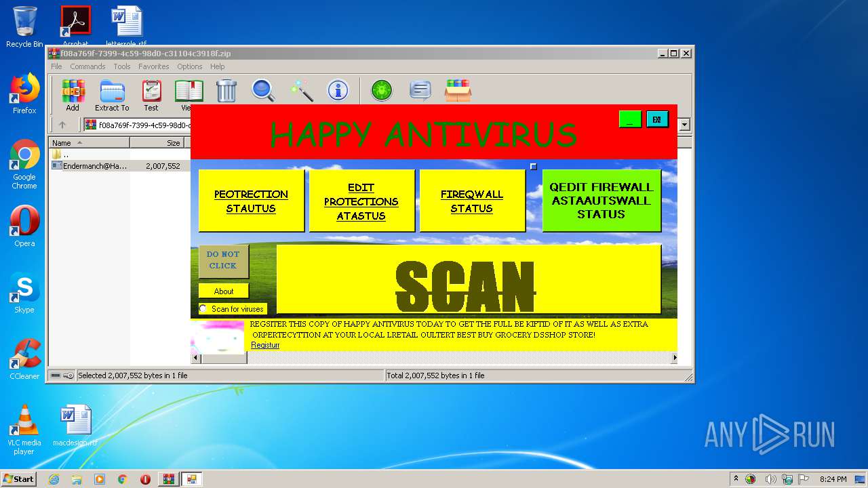The width and height of the screenshot is (868, 488).
Task: Select the Google Chrome desktop shortcut
Action: [24, 165]
